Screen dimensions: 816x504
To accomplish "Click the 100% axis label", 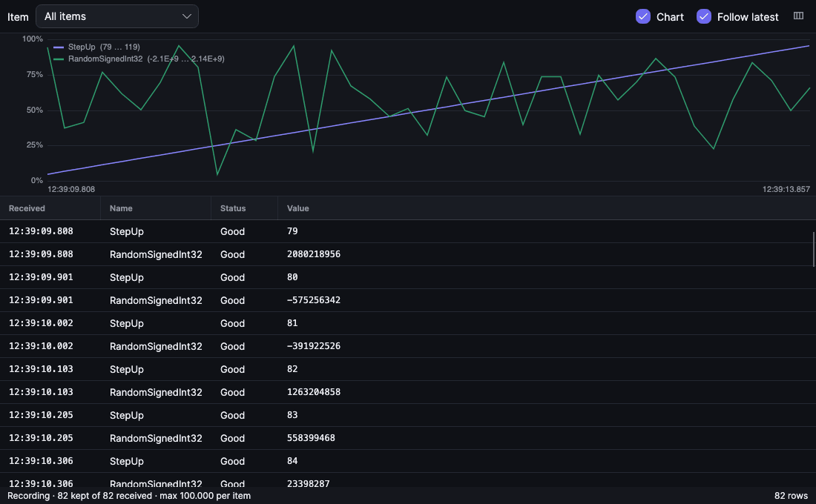I will point(32,39).
